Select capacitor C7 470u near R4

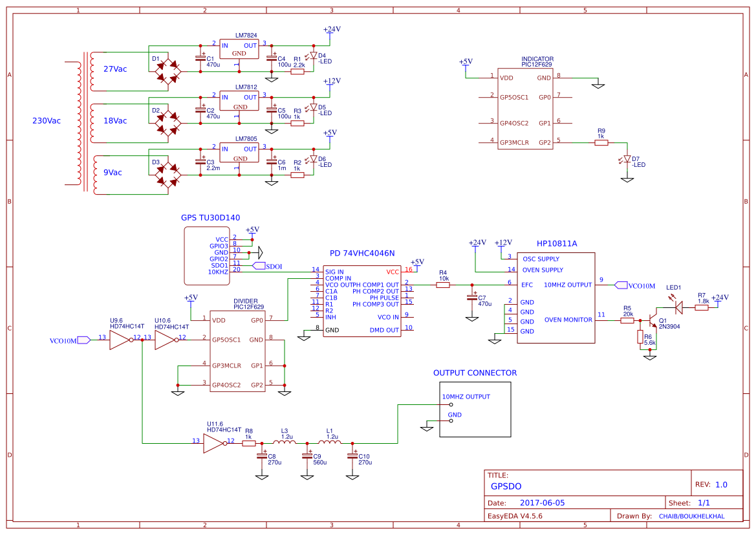click(x=473, y=299)
